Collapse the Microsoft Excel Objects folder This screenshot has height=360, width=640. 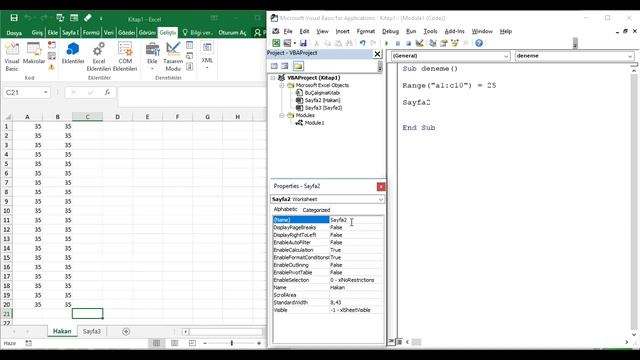click(x=282, y=85)
